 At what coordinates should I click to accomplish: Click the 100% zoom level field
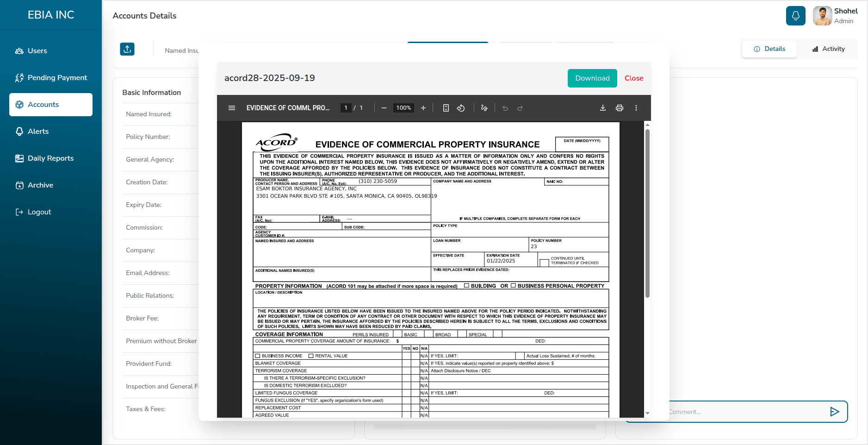(403, 108)
